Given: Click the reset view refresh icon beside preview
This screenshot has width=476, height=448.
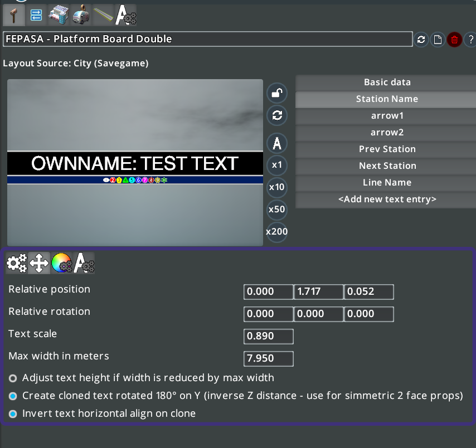Looking at the screenshot, I should pos(277,115).
